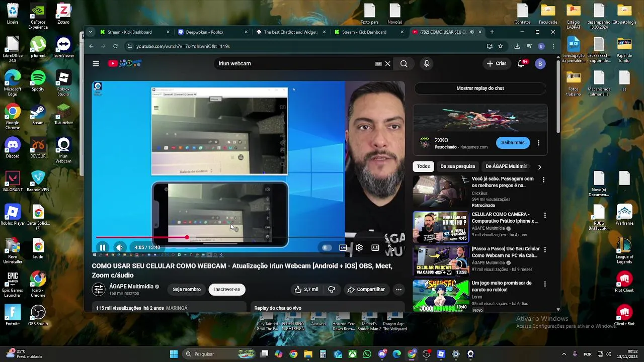Open more options for ClickBus video
The width and height of the screenshot is (644, 362).
543,179
